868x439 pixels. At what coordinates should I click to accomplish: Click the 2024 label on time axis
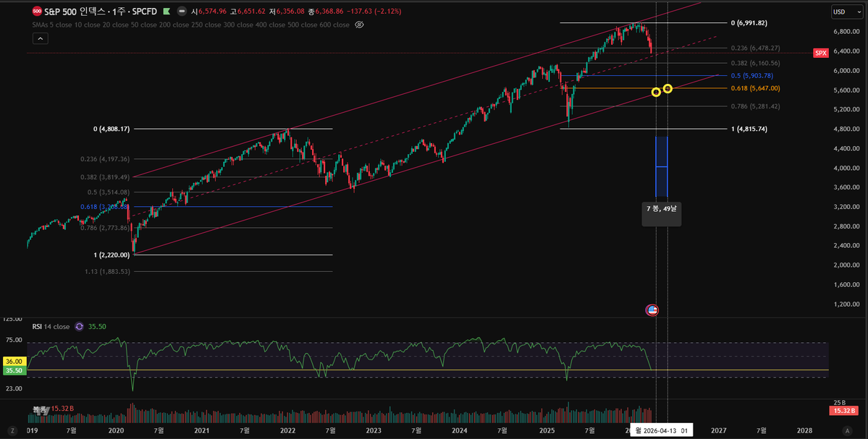(x=460, y=430)
